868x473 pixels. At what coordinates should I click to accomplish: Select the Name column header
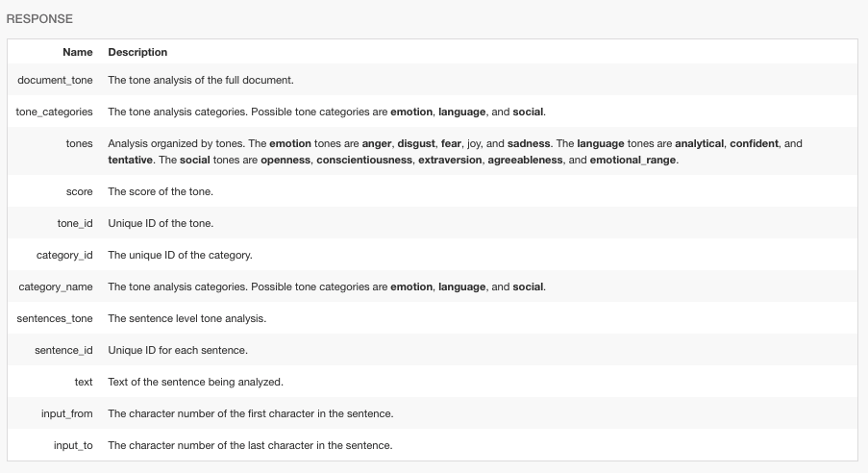point(78,52)
